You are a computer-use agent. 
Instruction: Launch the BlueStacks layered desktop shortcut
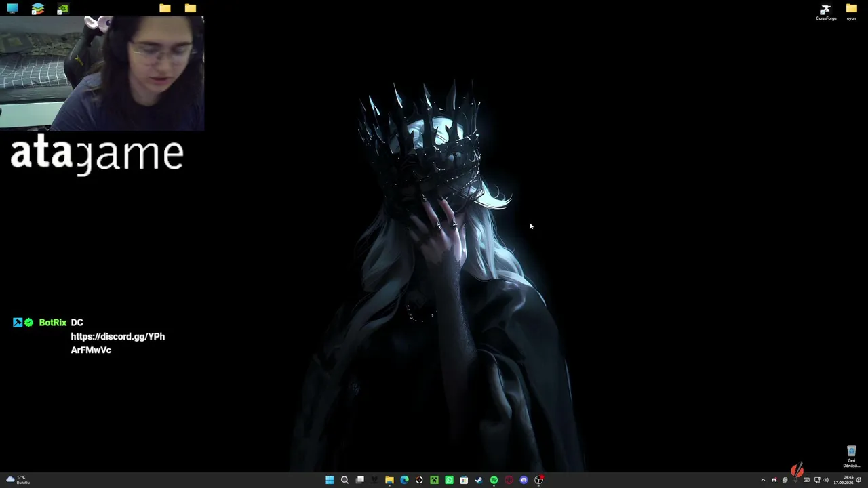(37, 8)
